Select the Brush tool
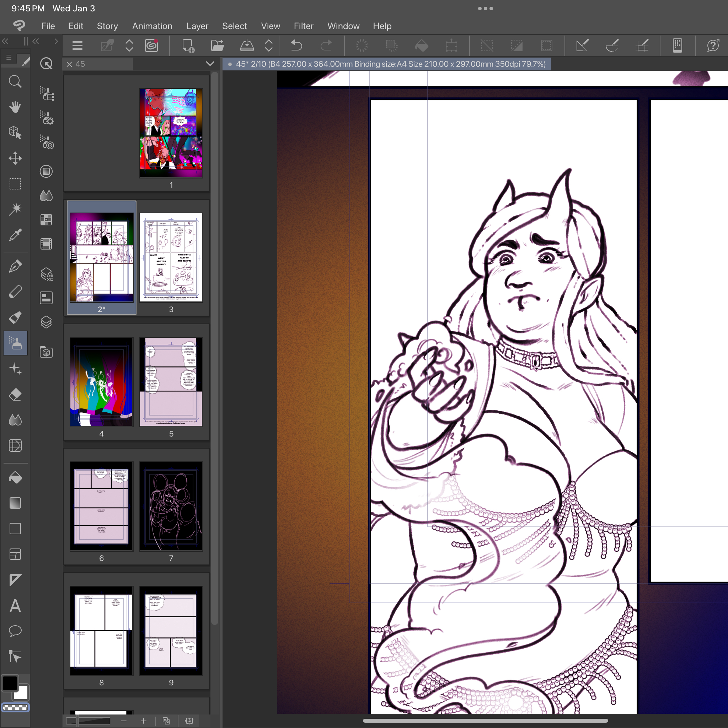This screenshot has height=728, width=728. (15, 317)
